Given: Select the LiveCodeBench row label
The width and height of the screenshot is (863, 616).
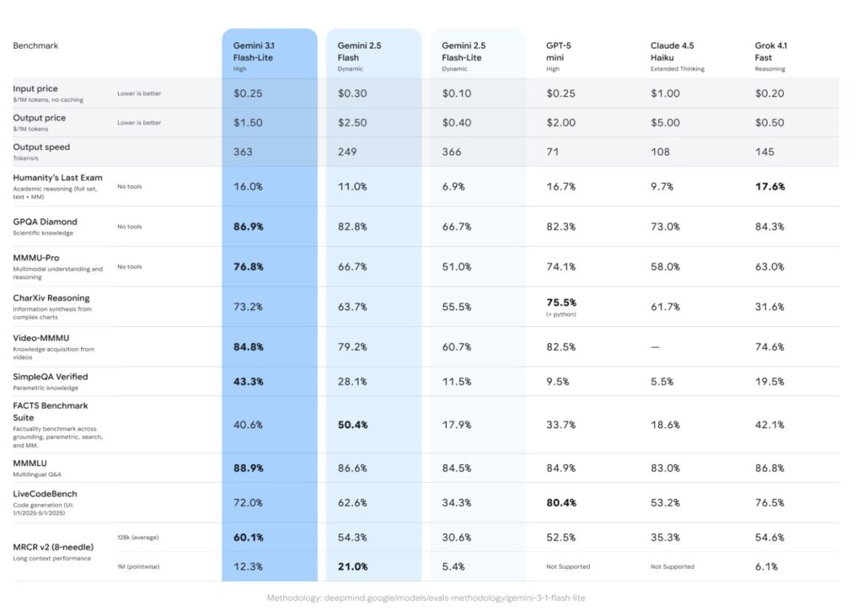Looking at the screenshot, I should click(46, 494).
